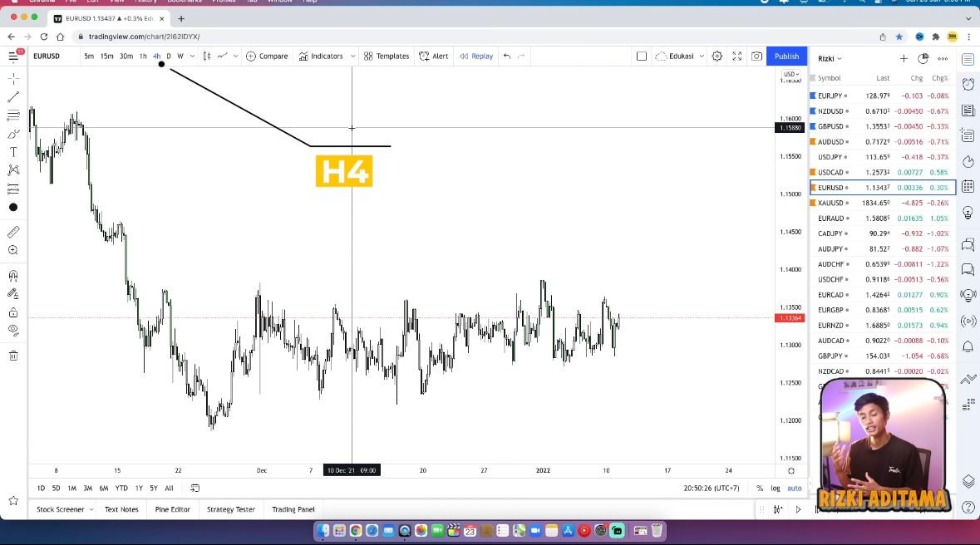Open Alerts clock icon in right sidebar

pos(968,85)
